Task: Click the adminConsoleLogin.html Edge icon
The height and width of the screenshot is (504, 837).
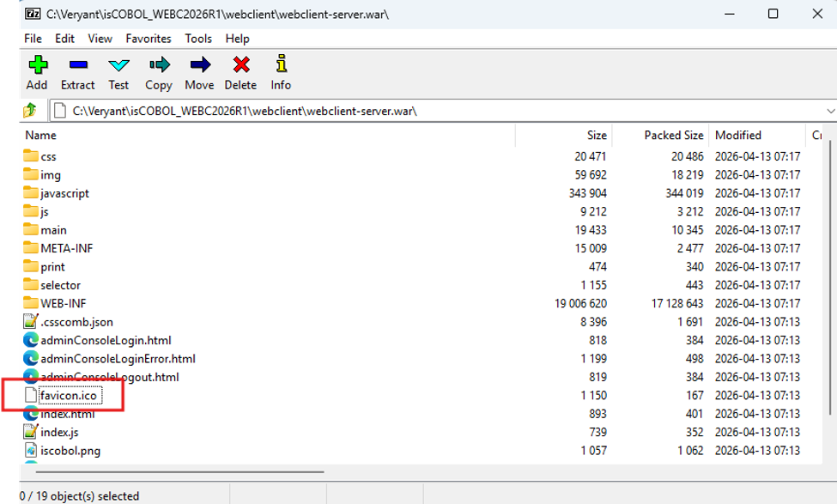Action: point(31,340)
